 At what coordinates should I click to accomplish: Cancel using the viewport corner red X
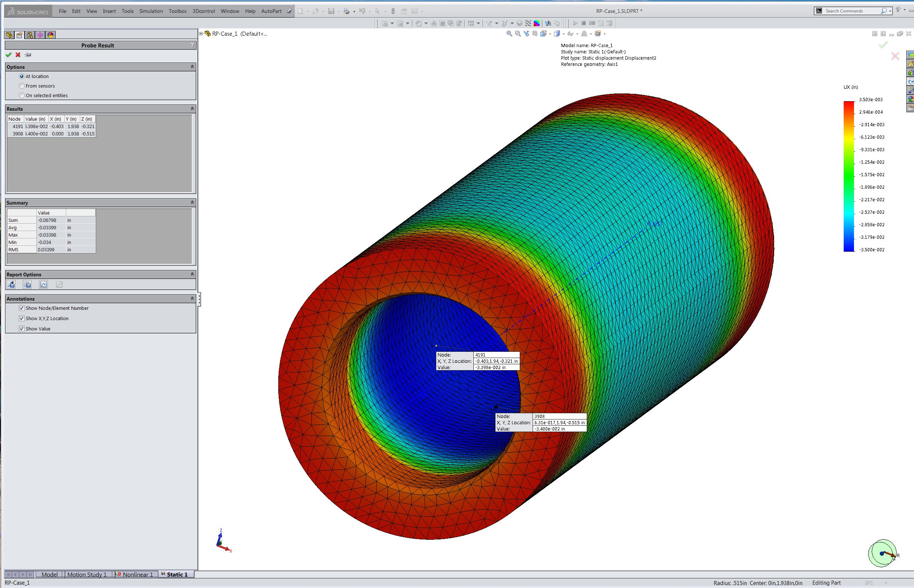[x=895, y=56]
